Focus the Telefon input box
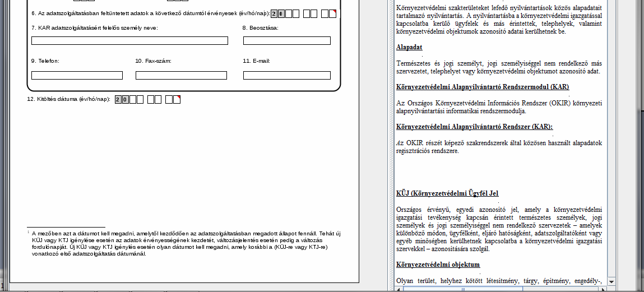Screen dimensions: 644x292 (x=77, y=76)
